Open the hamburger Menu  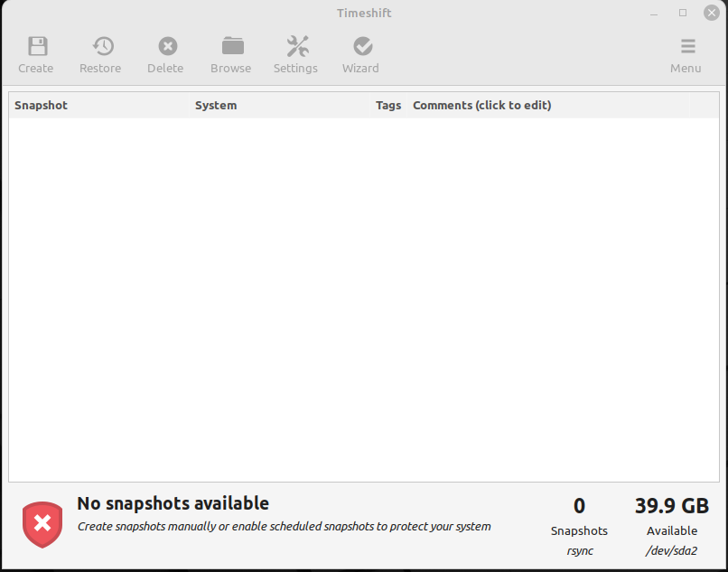point(686,47)
